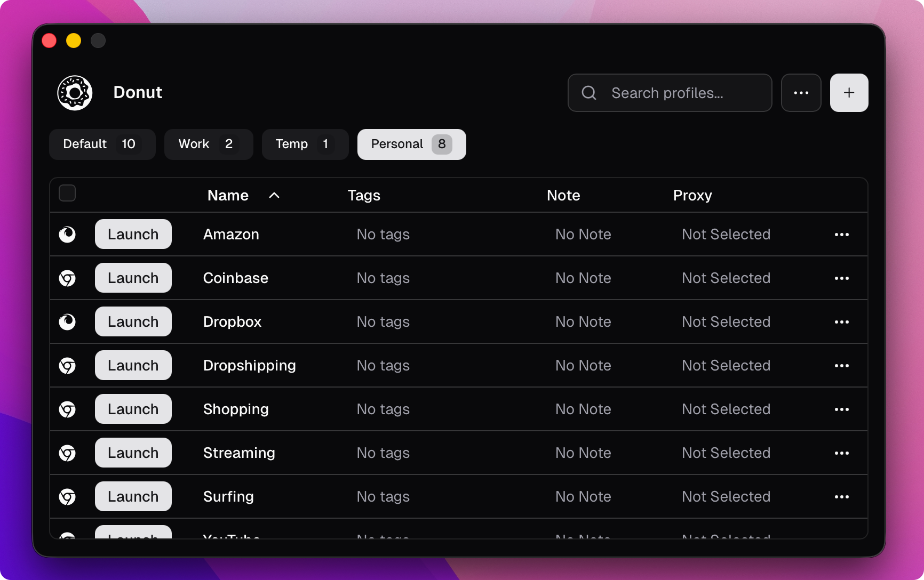This screenshot has width=924, height=580.
Task: Click the Chrome icon beside Coinbase
Action: tap(67, 278)
